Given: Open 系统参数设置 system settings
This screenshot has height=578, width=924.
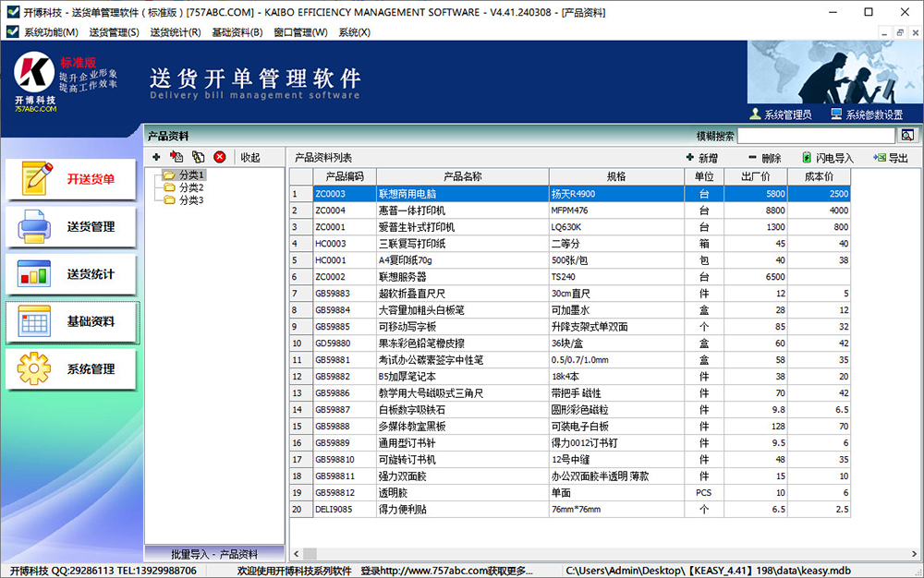Looking at the screenshot, I should coord(867,114).
